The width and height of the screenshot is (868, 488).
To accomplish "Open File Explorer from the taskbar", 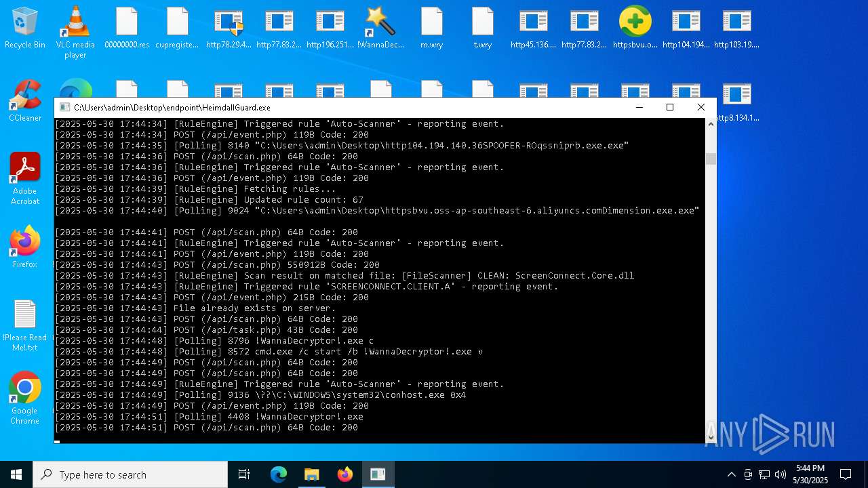I will (312, 474).
